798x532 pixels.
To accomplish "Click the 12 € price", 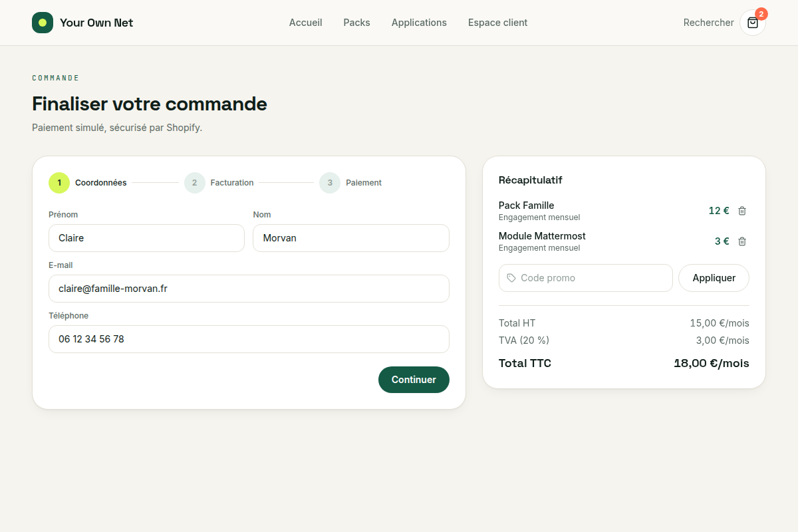I will click(x=719, y=211).
